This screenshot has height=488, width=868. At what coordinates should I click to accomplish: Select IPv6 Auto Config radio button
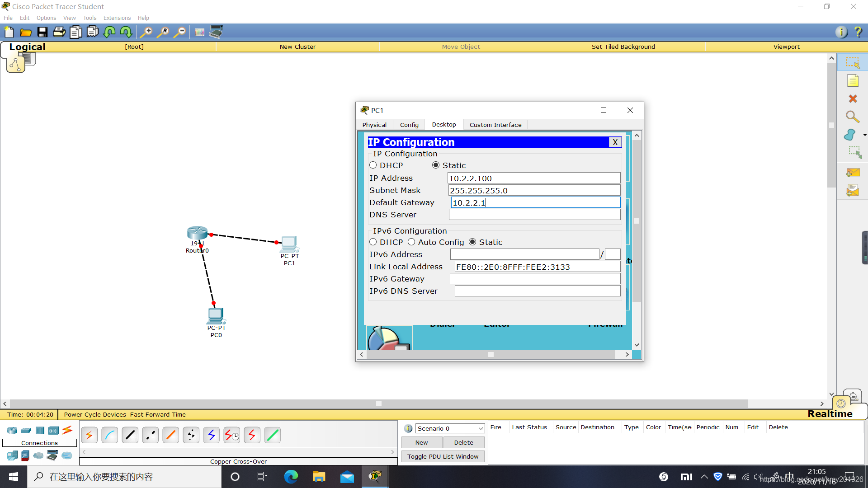point(411,242)
